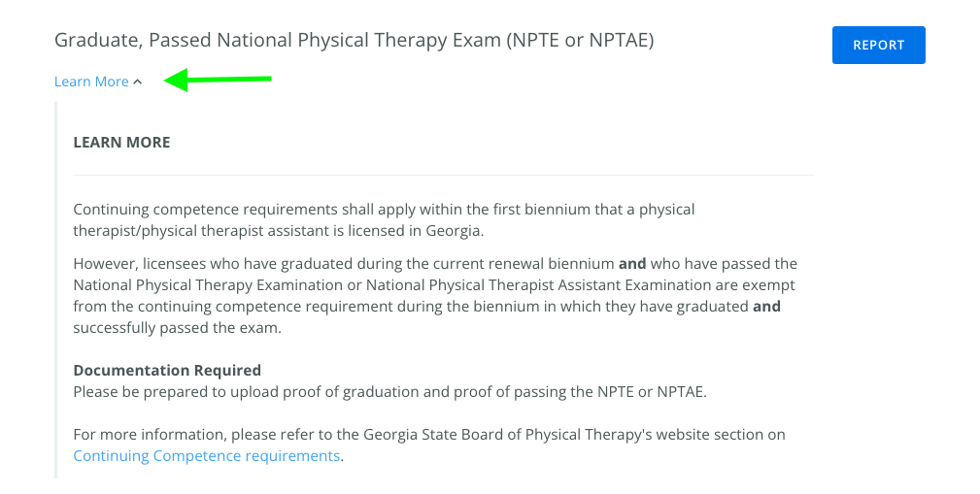This screenshot has width=980, height=494.
Task: Click the LEARN MORE section header
Action: 121,143
